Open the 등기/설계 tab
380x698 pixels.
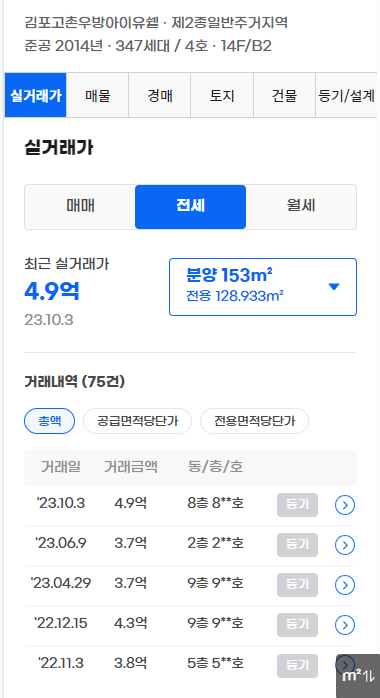click(346, 95)
